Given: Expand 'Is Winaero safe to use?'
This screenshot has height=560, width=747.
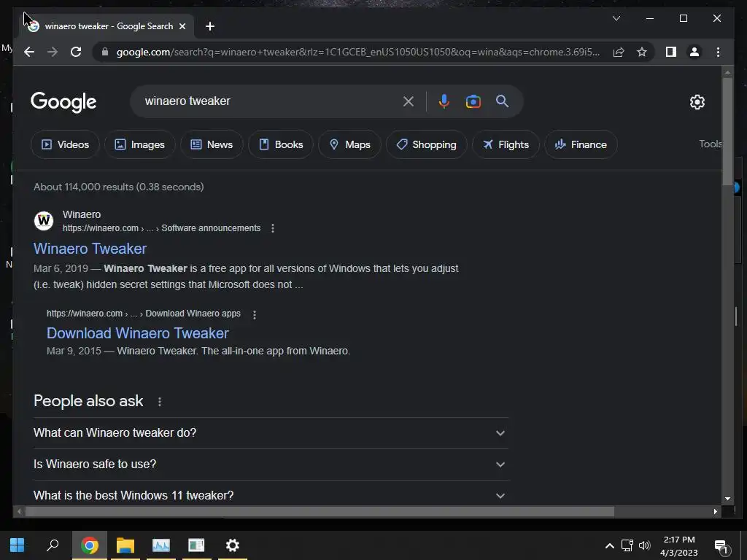Looking at the screenshot, I should pos(271,464).
